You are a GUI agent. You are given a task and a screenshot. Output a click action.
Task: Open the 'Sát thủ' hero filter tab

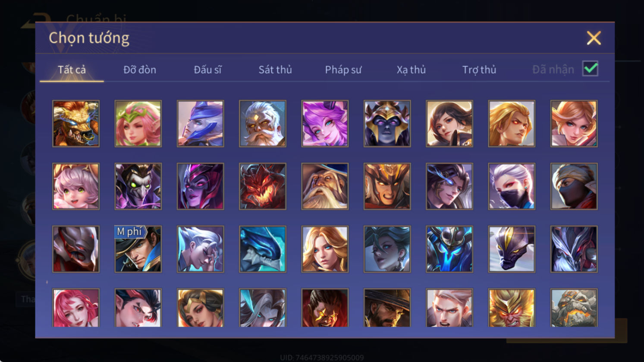[275, 69]
